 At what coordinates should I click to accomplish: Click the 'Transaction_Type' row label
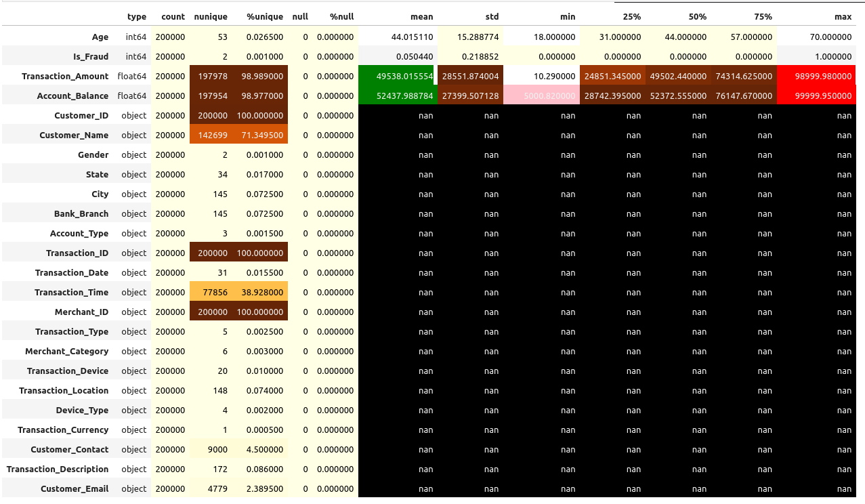pyautogui.click(x=72, y=331)
